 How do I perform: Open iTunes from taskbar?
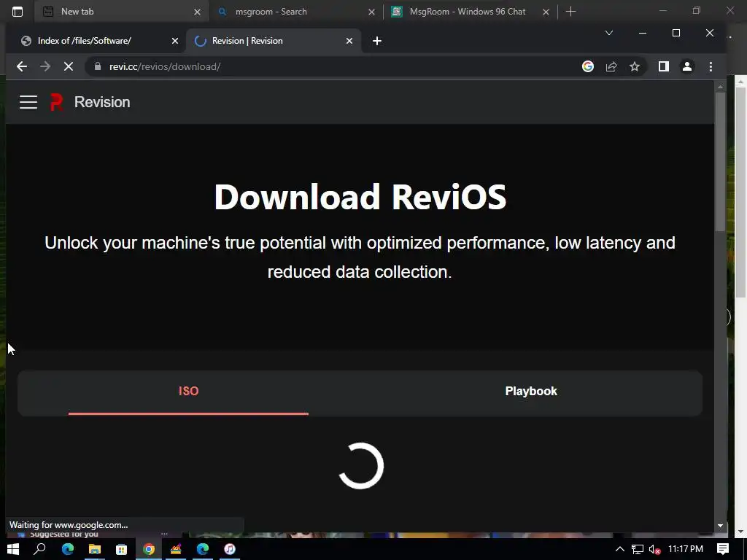pos(230,549)
